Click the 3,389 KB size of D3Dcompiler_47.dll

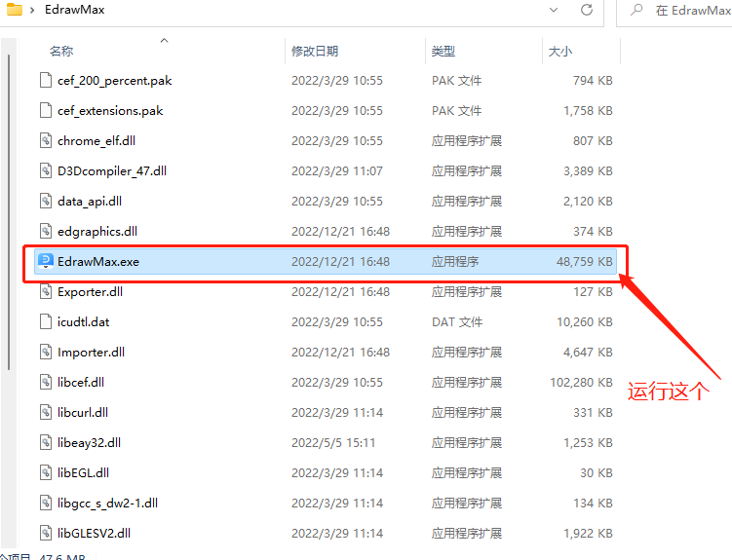click(588, 171)
